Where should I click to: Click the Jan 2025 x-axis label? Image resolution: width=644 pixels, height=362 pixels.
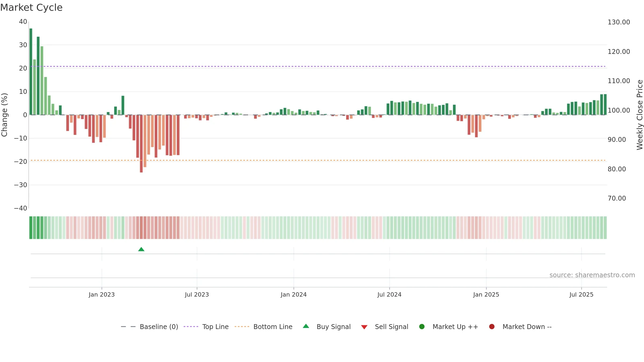point(486,294)
